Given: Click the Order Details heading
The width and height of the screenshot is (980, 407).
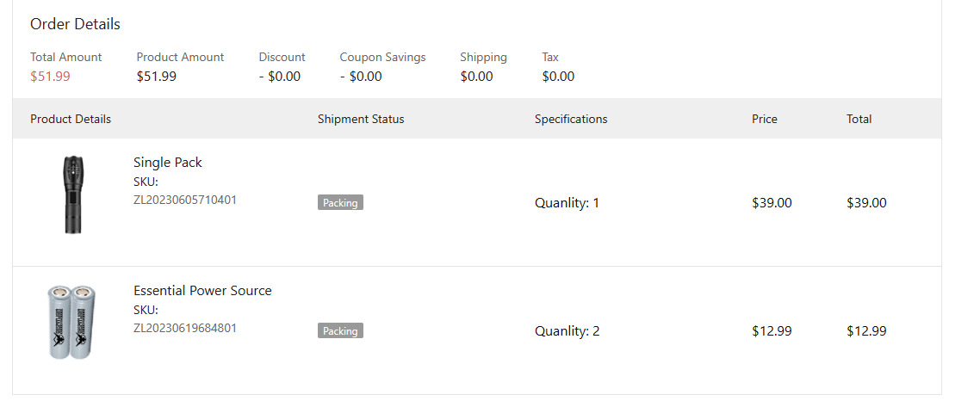Looking at the screenshot, I should pos(75,24).
